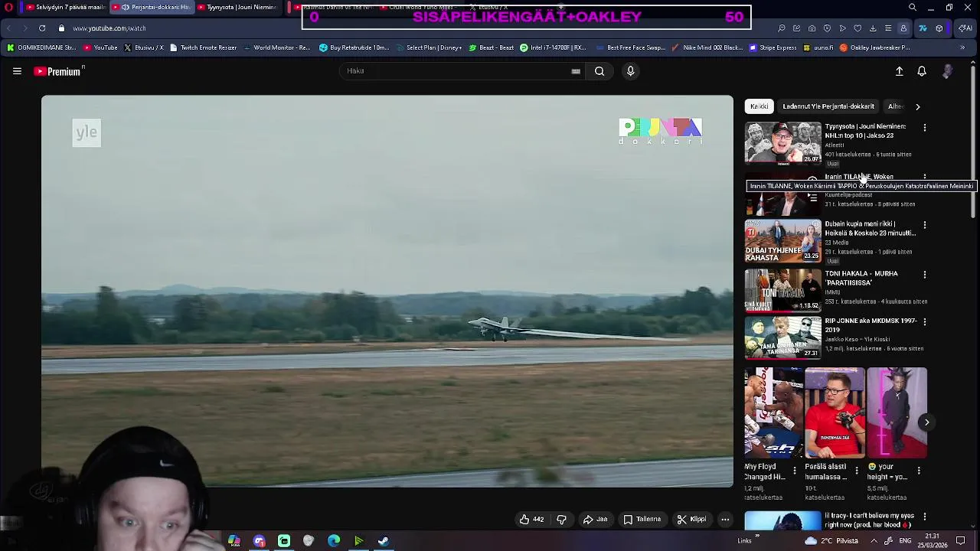Screen dimensions: 980x551
Task: Save video with the Tallenna button
Action: 642,520
